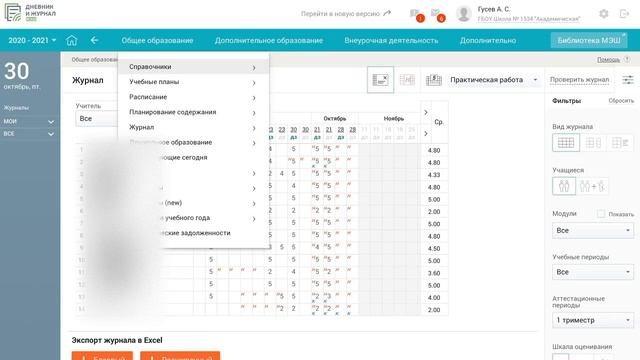Click the 4.50 average value
Image resolution: width=640 pixels, height=360 pixels.
(434, 249)
